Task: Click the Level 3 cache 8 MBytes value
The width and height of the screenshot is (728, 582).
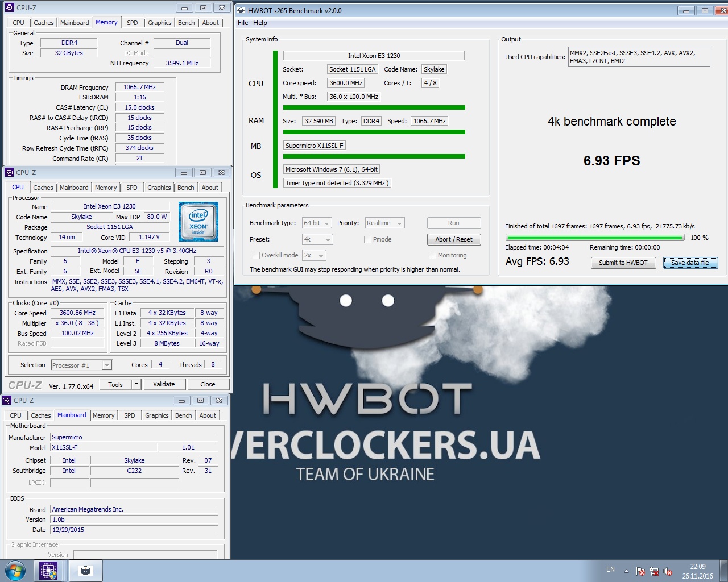Action: tap(167, 343)
